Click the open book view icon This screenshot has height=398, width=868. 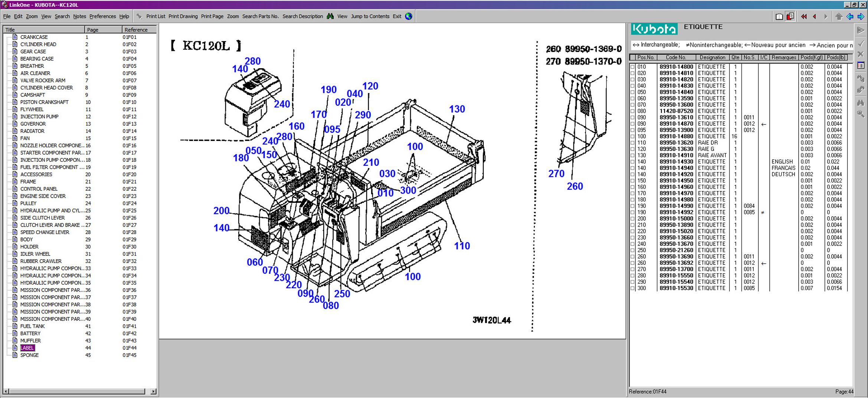coord(779,16)
